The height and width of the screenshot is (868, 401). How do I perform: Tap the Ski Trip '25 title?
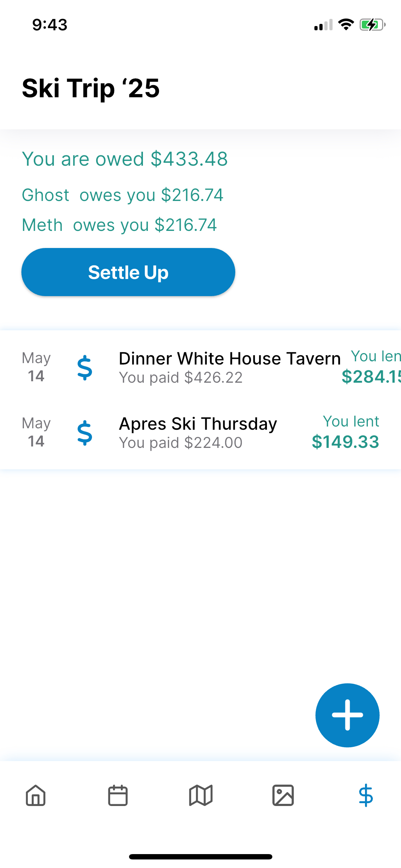pos(91,88)
